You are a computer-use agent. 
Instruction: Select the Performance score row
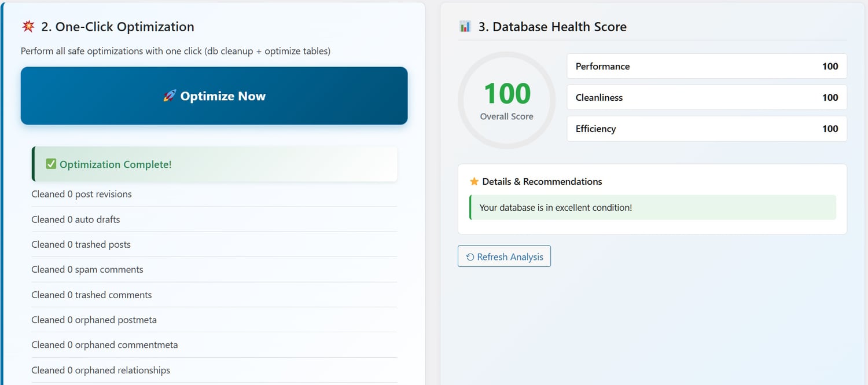coord(707,67)
